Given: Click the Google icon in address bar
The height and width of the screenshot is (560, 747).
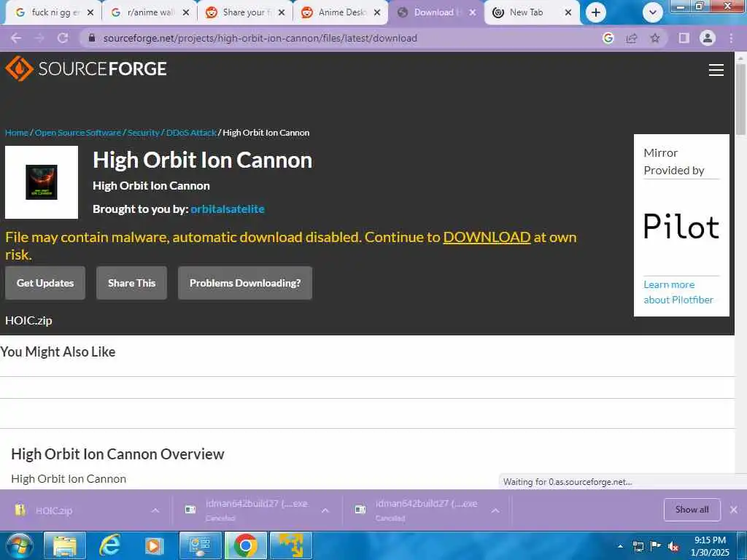Looking at the screenshot, I should pyautogui.click(x=608, y=38).
